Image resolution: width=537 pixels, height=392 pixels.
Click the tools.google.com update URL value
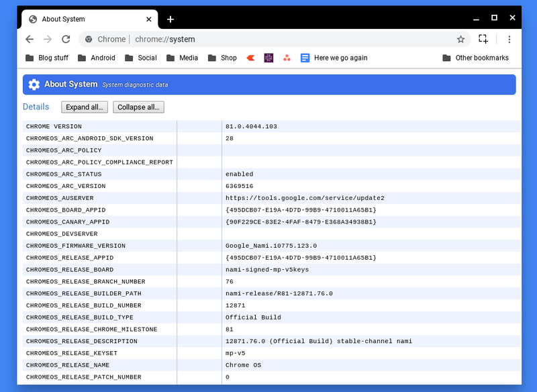(x=305, y=198)
